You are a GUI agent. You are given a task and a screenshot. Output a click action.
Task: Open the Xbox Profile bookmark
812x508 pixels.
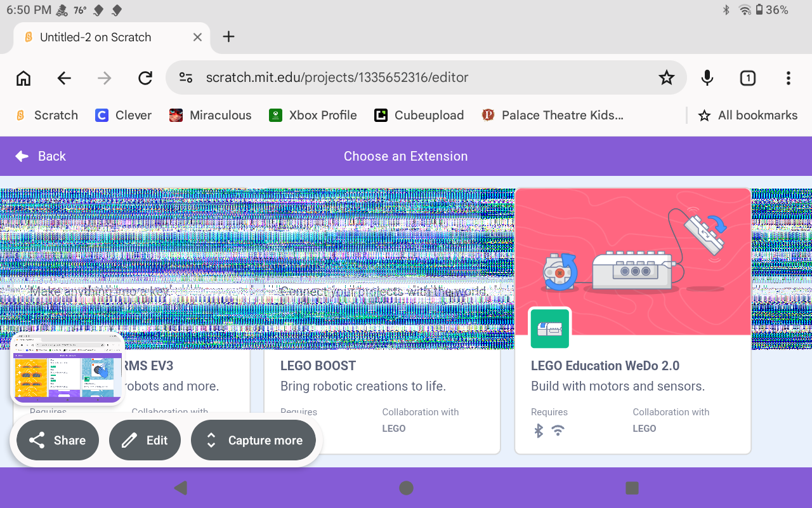point(313,115)
